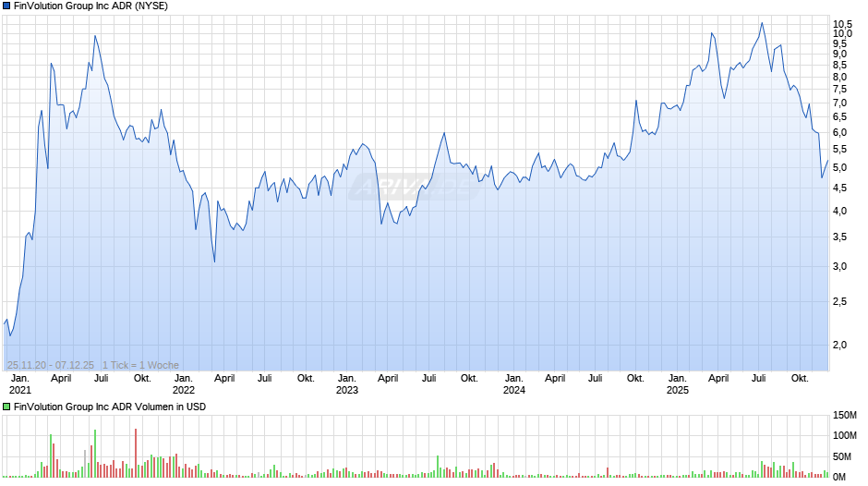This screenshot has height=486, width=868.
Task: Click the '7,0' price axis label
Action: tap(839, 103)
